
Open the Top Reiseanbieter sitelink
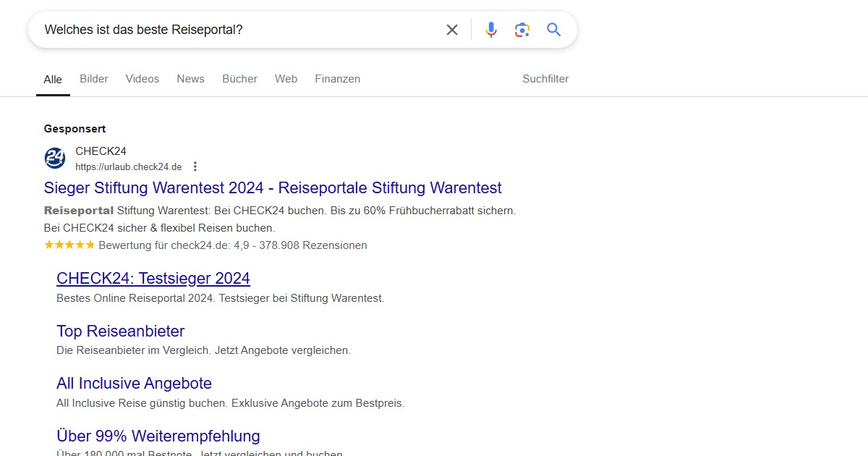pos(121,332)
